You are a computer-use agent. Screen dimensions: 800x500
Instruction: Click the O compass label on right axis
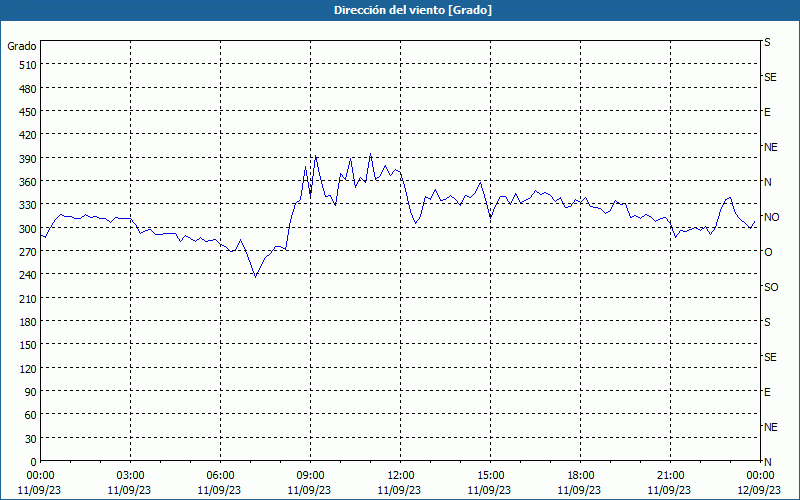[768, 252]
